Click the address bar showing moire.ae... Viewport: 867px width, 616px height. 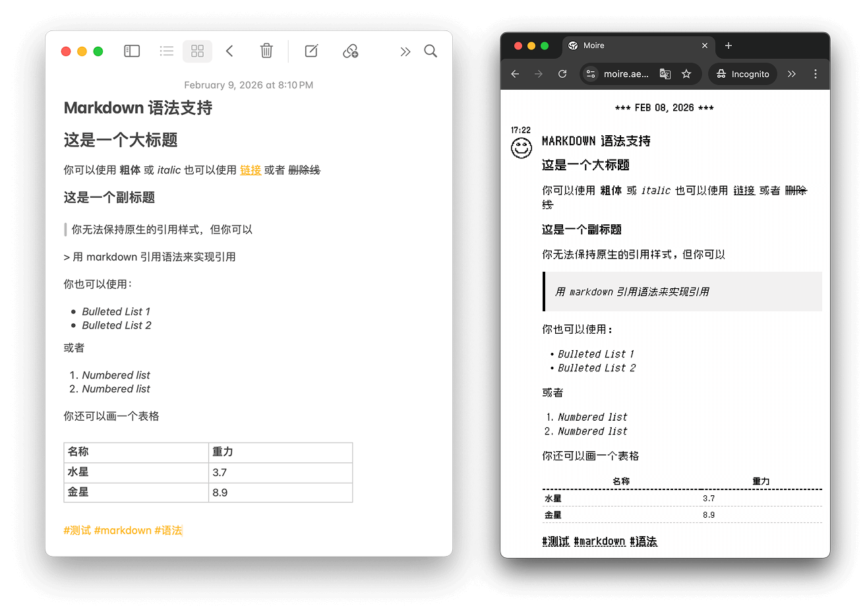626,74
